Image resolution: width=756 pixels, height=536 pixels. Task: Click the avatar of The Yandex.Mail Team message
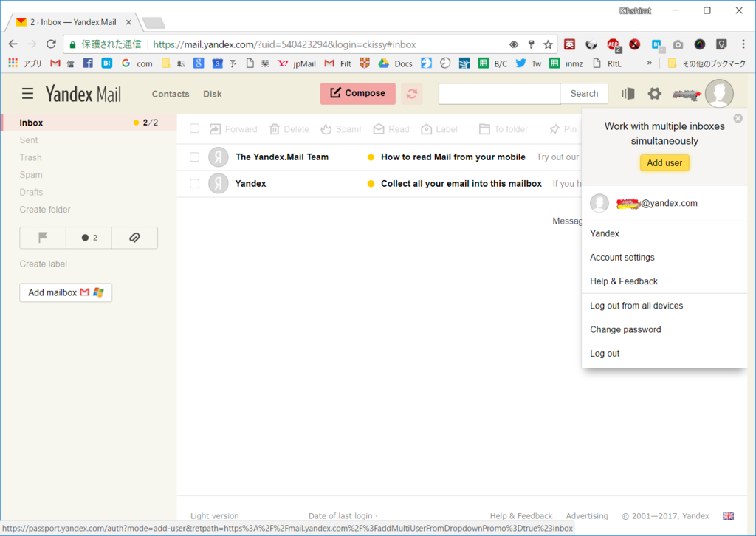click(218, 157)
